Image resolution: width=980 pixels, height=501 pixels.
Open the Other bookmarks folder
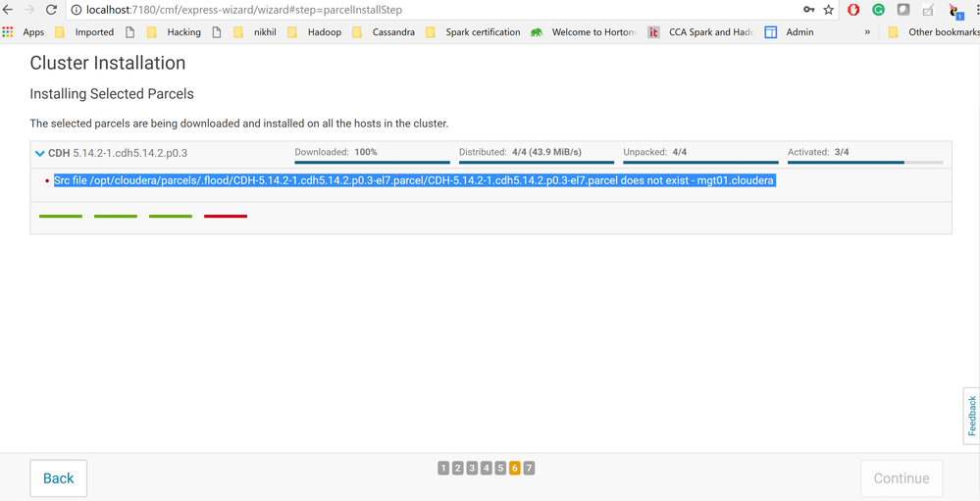click(x=933, y=32)
